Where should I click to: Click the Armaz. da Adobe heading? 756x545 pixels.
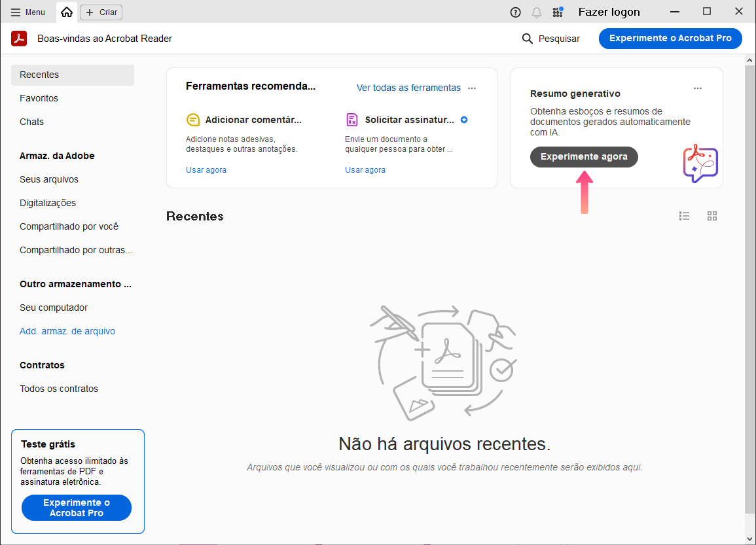pos(57,156)
